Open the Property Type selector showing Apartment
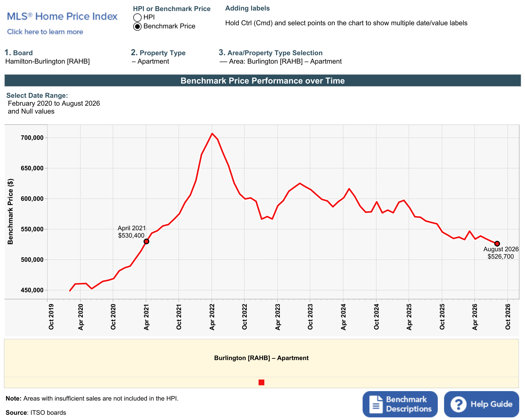The height and width of the screenshot is (420, 525). tap(151, 62)
